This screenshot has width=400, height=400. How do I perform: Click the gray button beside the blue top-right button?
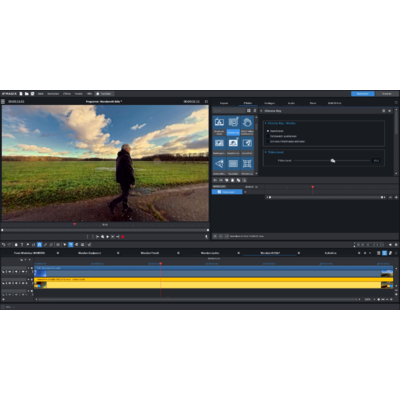coord(387,94)
